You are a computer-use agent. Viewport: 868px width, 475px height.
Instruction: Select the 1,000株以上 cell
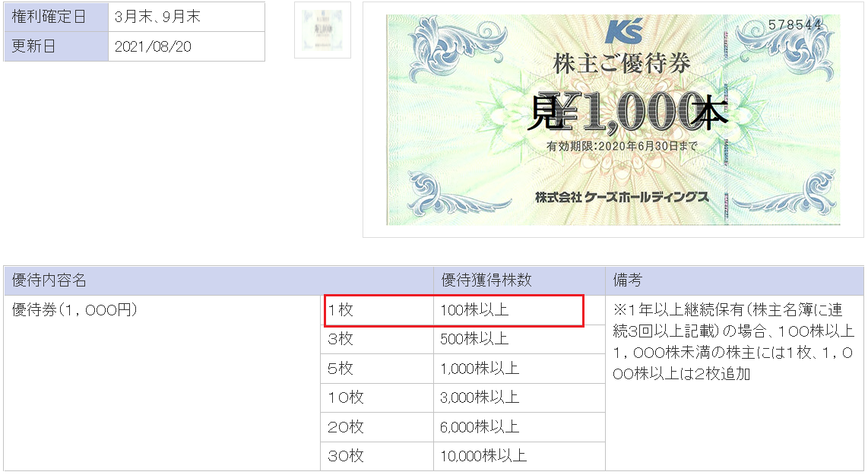click(x=519, y=369)
